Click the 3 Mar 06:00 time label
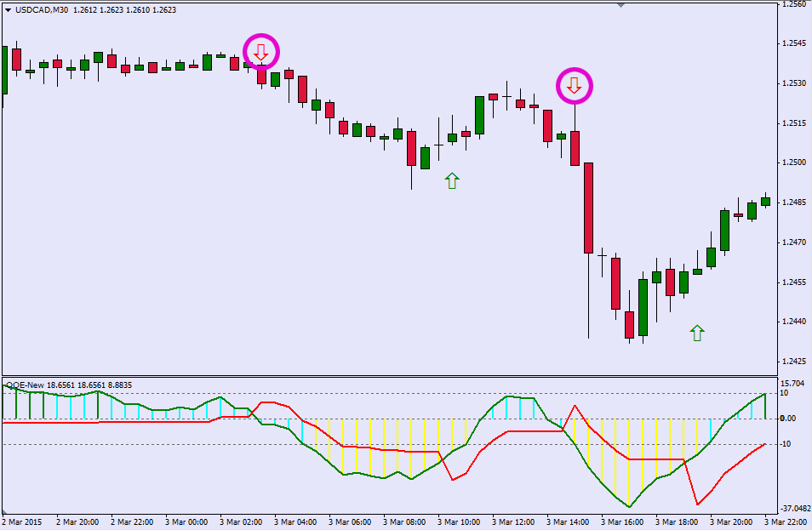The height and width of the screenshot is (530, 812). [350, 521]
